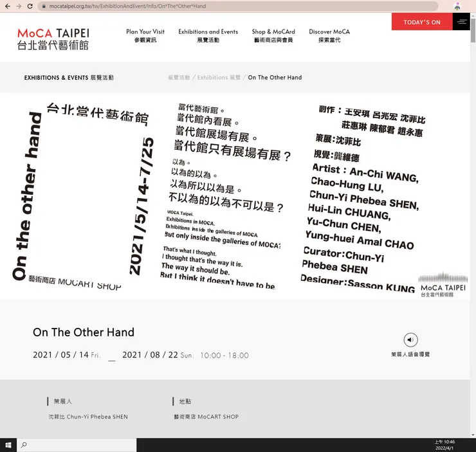The width and height of the screenshot is (476, 452).
Task: Click the page vertical scrollbar thumb
Action: tap(473, 30)
